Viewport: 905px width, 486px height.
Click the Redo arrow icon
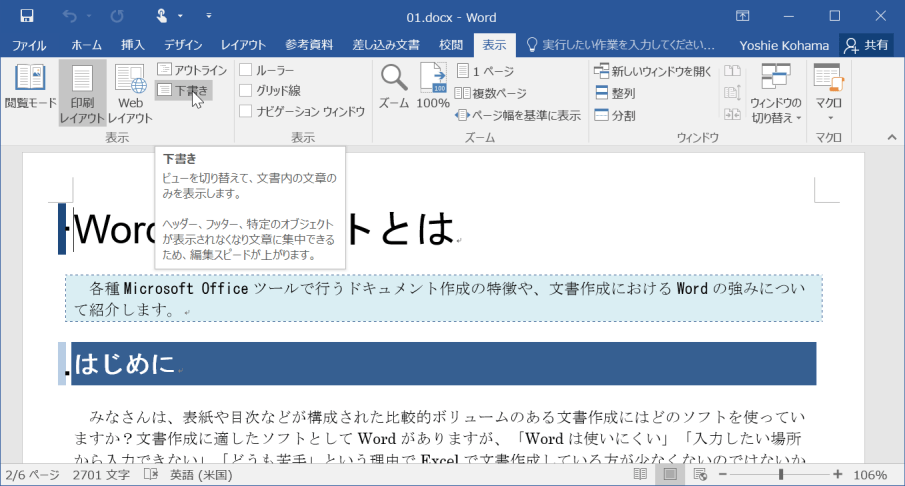click(x=117, y=16)
